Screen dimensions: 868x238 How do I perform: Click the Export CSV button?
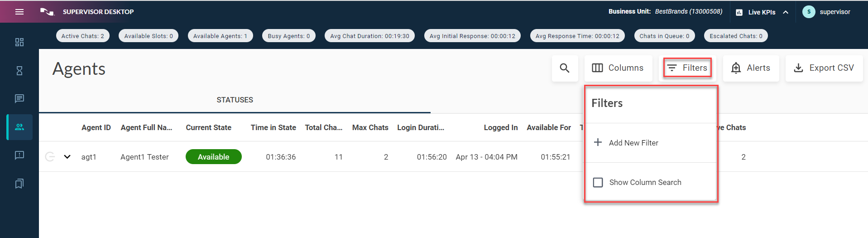824,68
